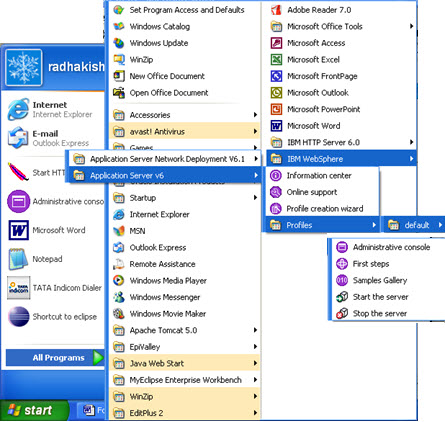The width and height of the screenshot is (445, 422).
Task: Click the Microsoft Word icon in programs list
Action: coord(276,126)
